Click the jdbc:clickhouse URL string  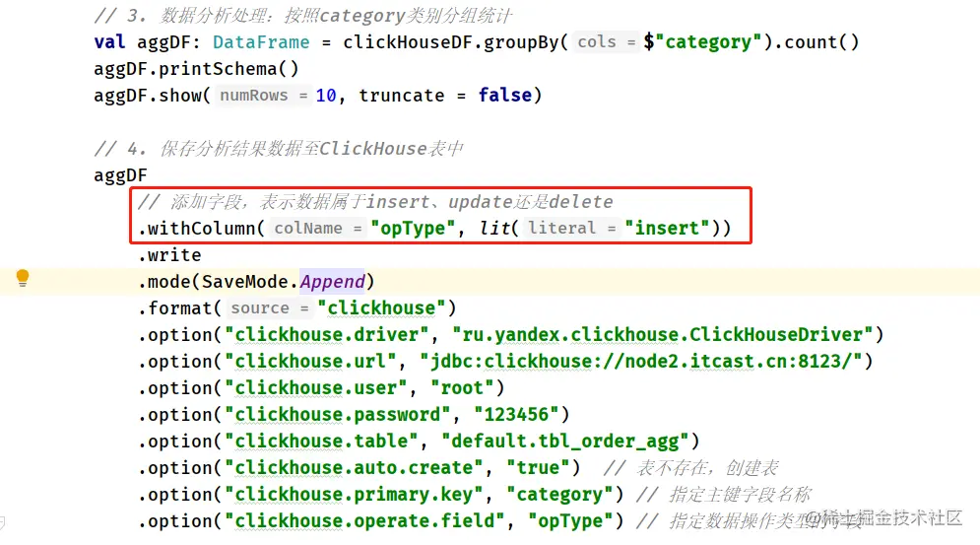click(641, 362)
